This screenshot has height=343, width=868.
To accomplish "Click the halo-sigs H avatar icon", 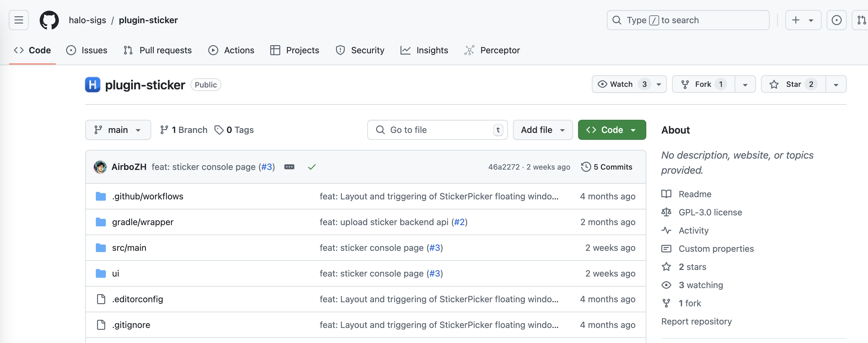I will pos(93,85).
